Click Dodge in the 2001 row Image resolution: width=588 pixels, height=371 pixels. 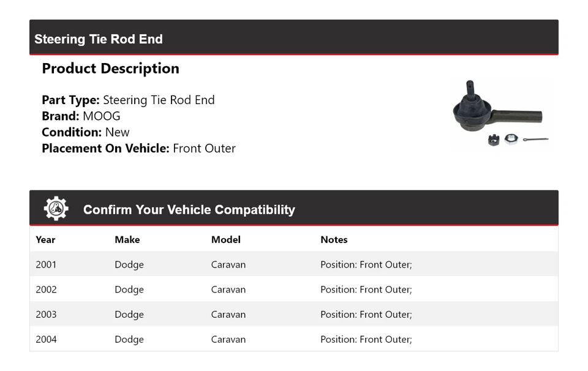[129, 264]
